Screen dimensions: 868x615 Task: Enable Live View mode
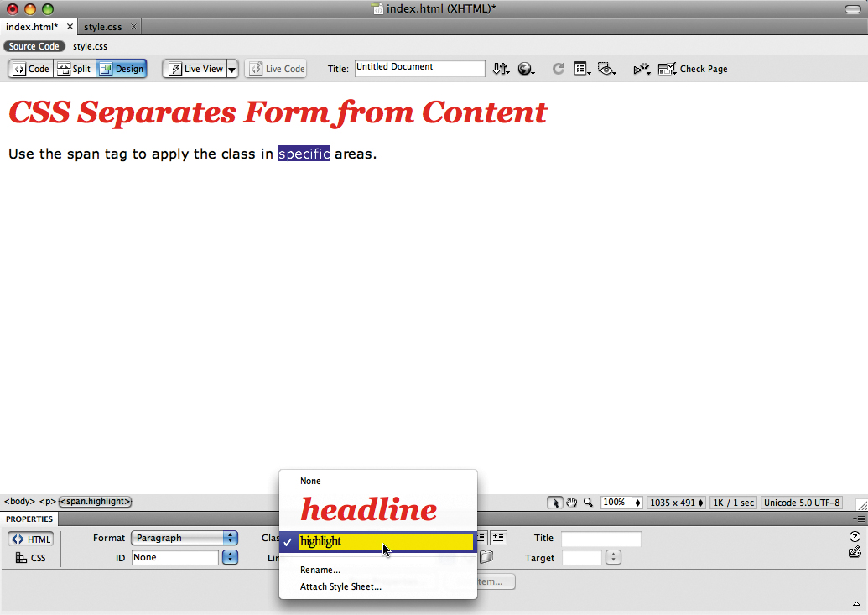[x=195, y=68]
